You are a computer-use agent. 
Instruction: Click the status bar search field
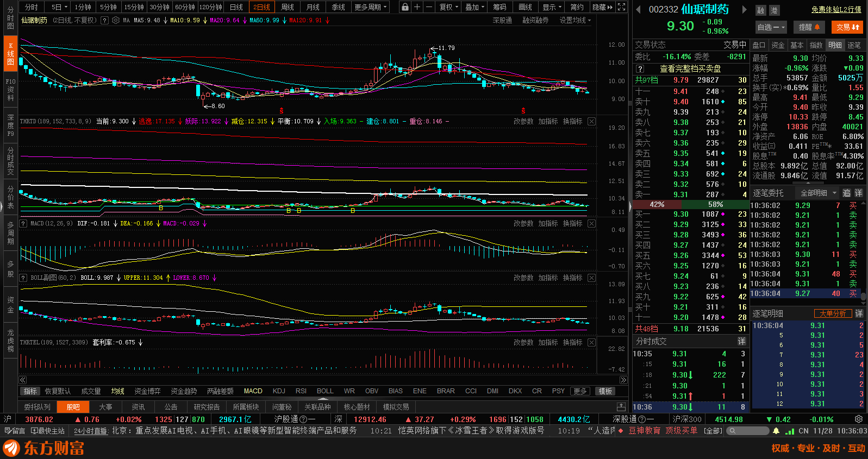click(747, 431)
